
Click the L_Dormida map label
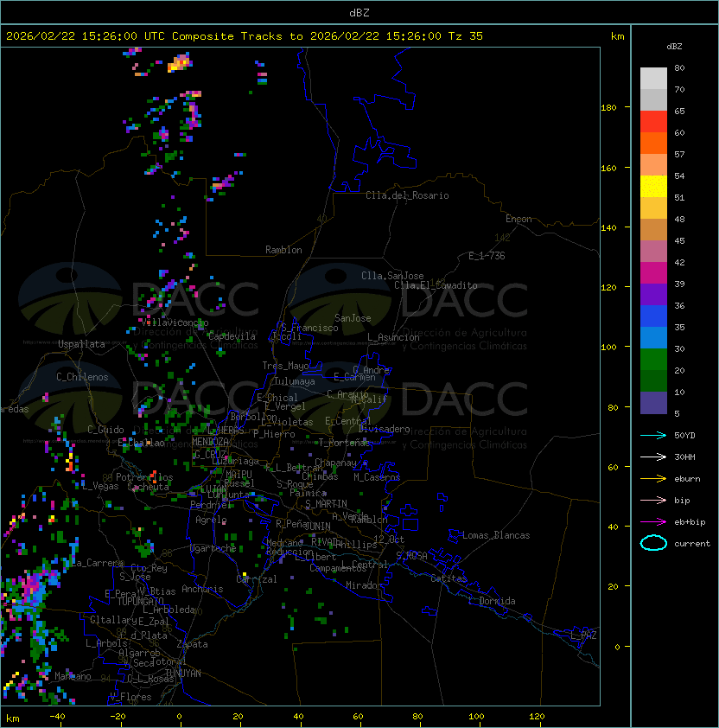pyautogui.click(x=492, y=601)
